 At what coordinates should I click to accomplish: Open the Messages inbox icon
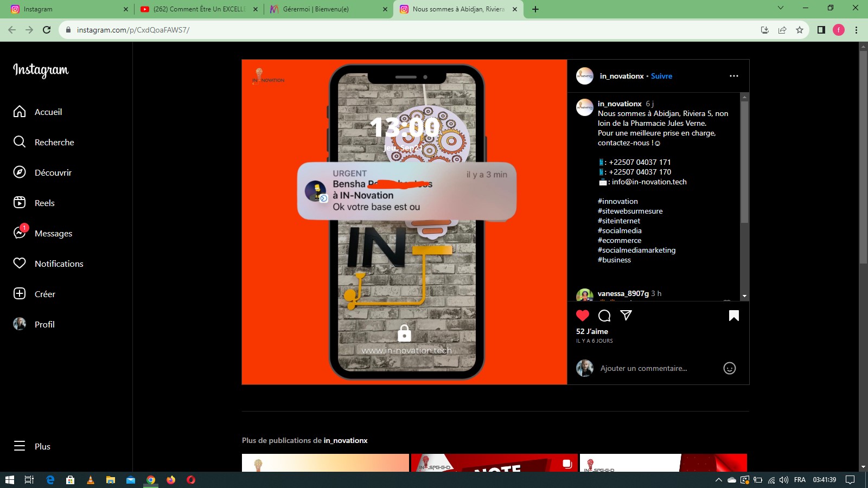pos(20,233)
